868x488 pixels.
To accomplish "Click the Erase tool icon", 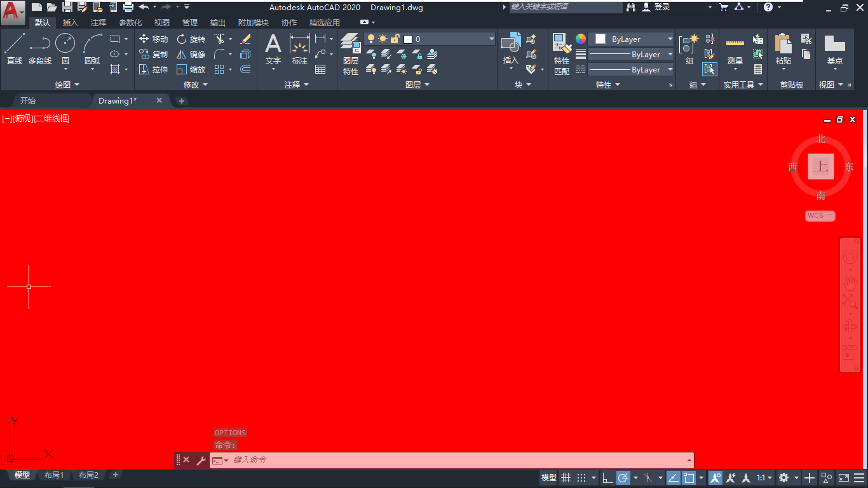I will pos(246,39).
